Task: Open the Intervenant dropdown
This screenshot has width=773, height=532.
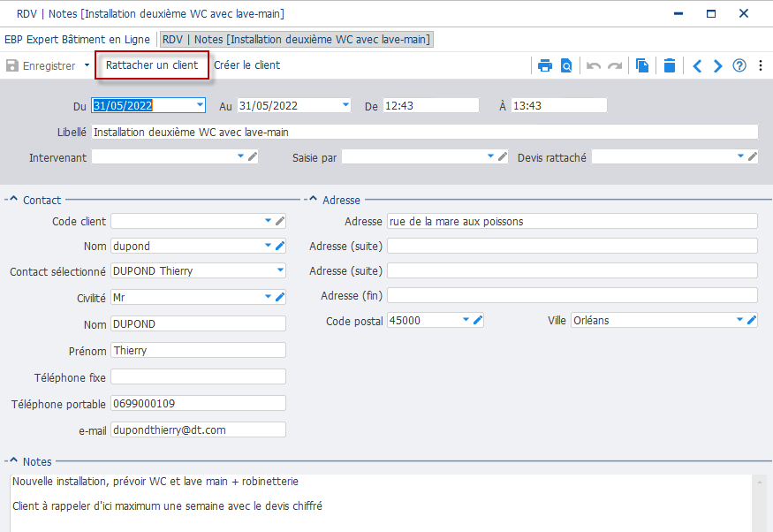Action: pyautogui.click(x=240, y=156)
